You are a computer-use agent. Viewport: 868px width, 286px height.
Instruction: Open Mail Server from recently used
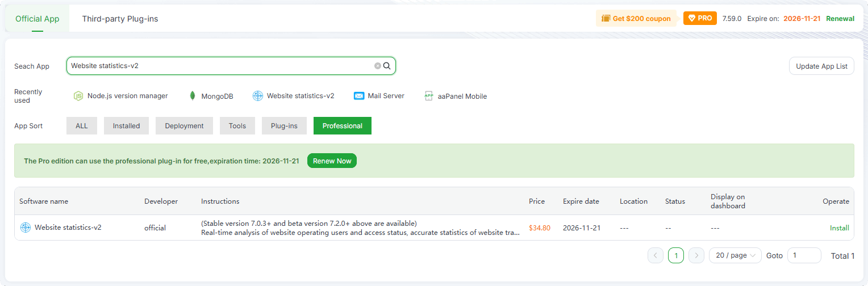pos(379,96)
